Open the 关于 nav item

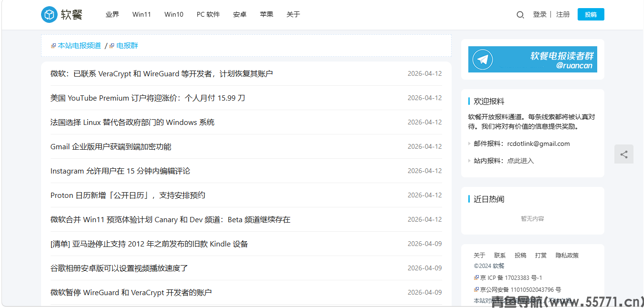click(x=293, y=14)
